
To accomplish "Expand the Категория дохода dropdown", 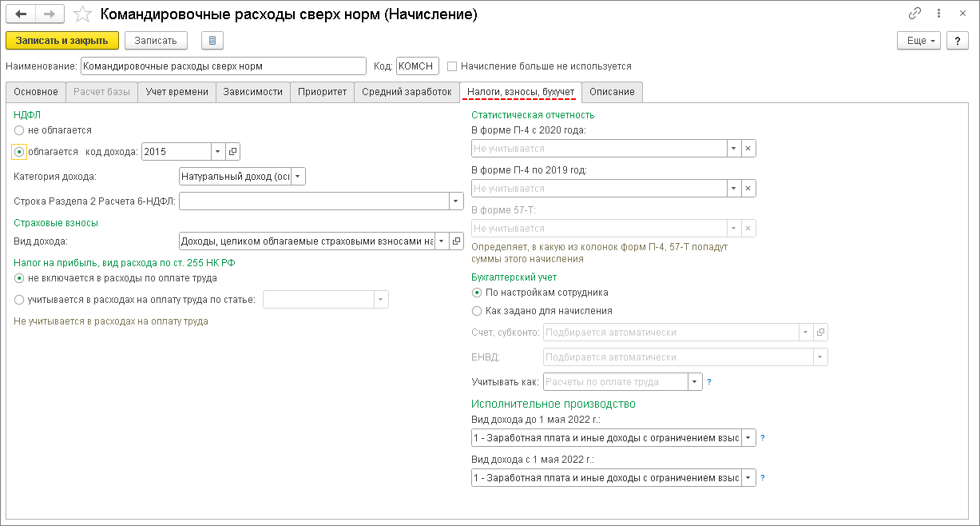I will click(x=298, y=177).
